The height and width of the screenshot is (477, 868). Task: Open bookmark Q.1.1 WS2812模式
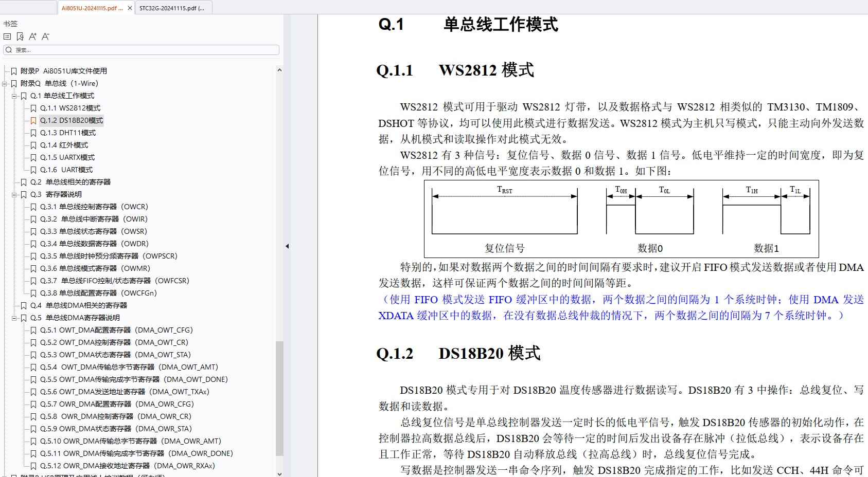(x=70, y=108)
